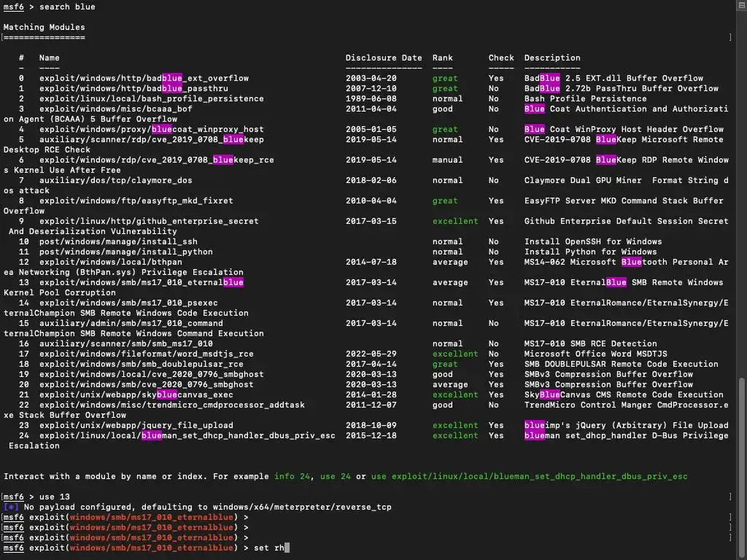
Task: Click 'Install OpenSSH for Windows' description
Action: (593, 242)
